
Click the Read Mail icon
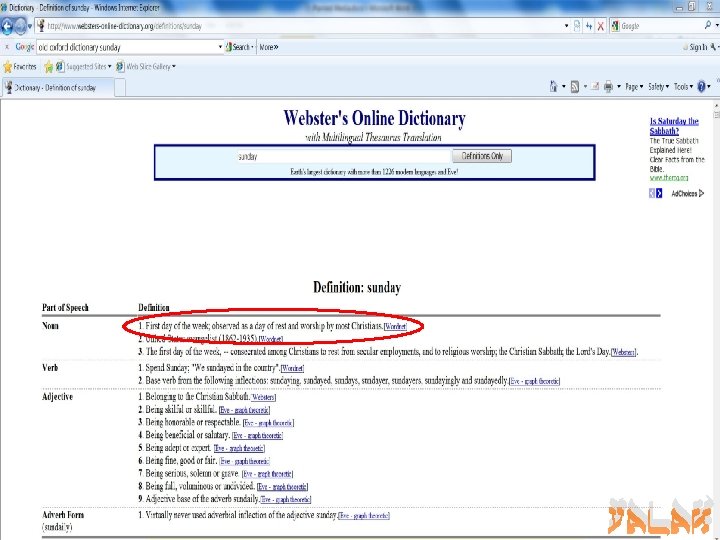tap(595, 86)
